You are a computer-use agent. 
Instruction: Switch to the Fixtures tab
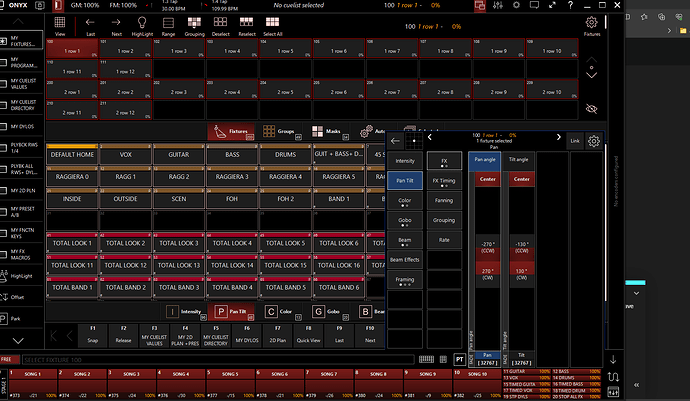[x=231, y=131]
